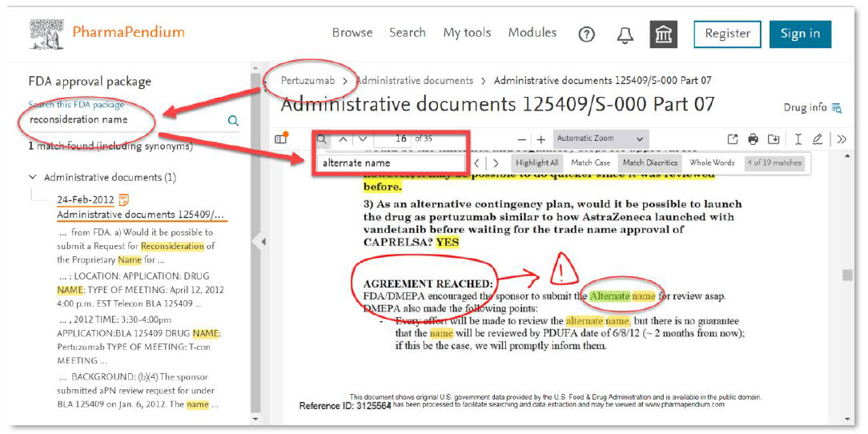Toggle Highlight All in find bar
This screenshot has width=868, height=434.
[x=536, y=163]
